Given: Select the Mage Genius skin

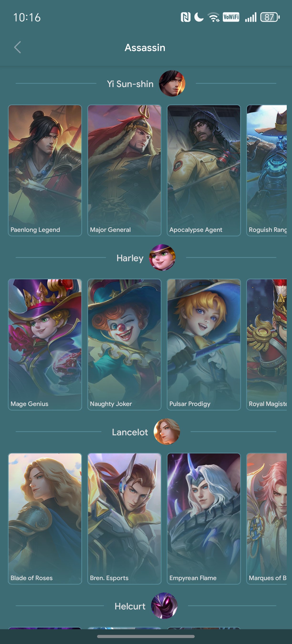Looking at the screenshot, I should (x=45, y=344).
